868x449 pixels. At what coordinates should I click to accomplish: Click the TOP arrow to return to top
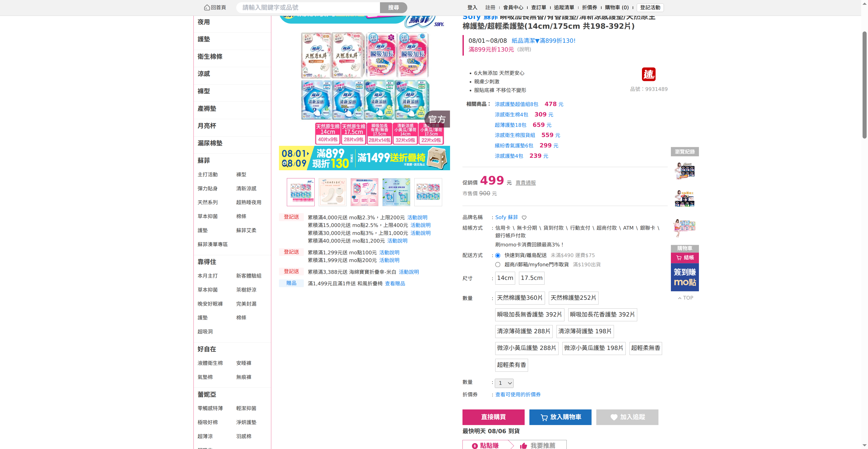(685, 298)
